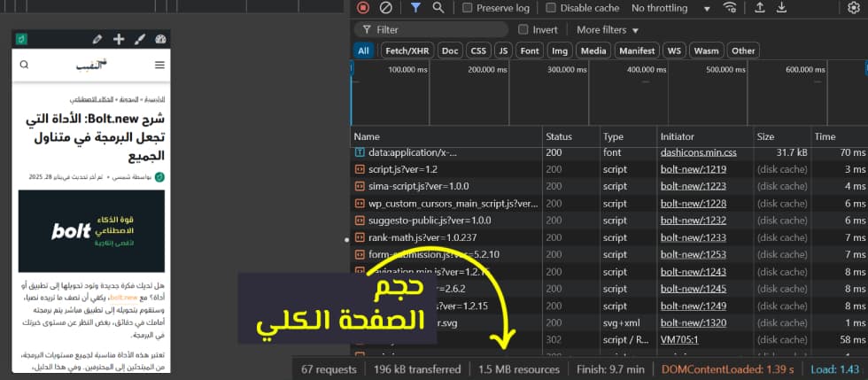Screen dimensions: 868x380
Task: Filter requests by Fetch/XHR
Action: pyautogui.click(x=407, y=51)
